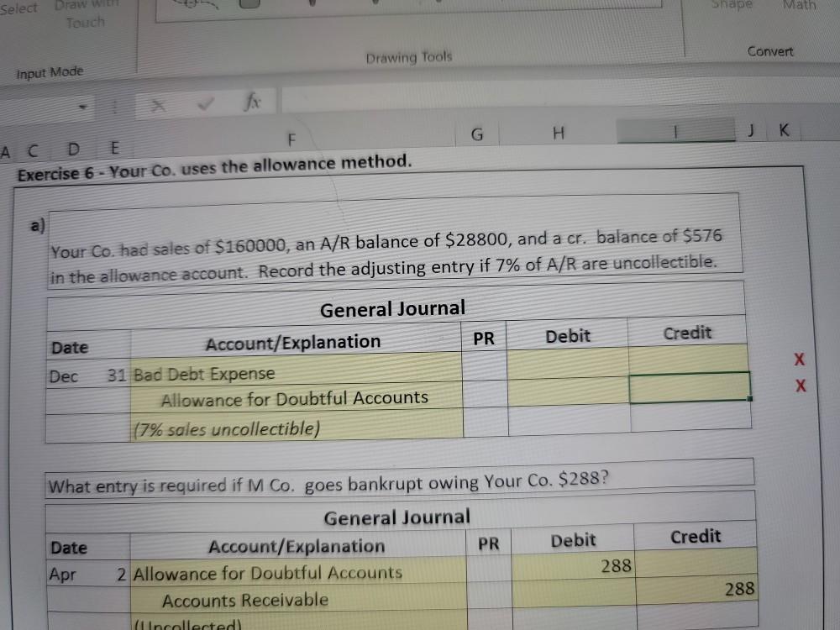The height and width of the screenshot is (630, 840).
Task: Click the 'Dec' date cell
Action: tap(64, 376)
